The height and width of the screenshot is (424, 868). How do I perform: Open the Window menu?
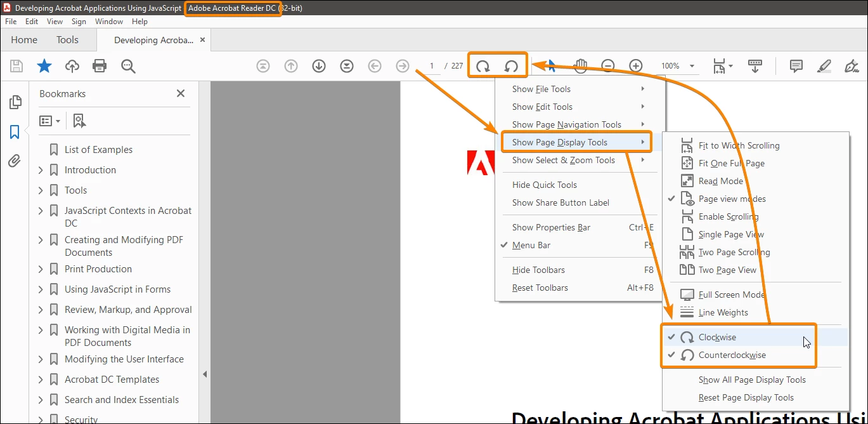click(109, 22)
